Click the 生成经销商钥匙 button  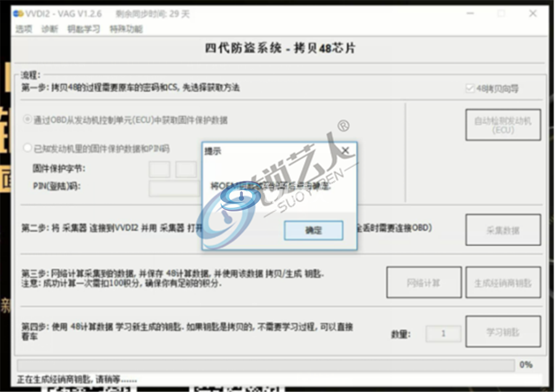coord(503,282)
